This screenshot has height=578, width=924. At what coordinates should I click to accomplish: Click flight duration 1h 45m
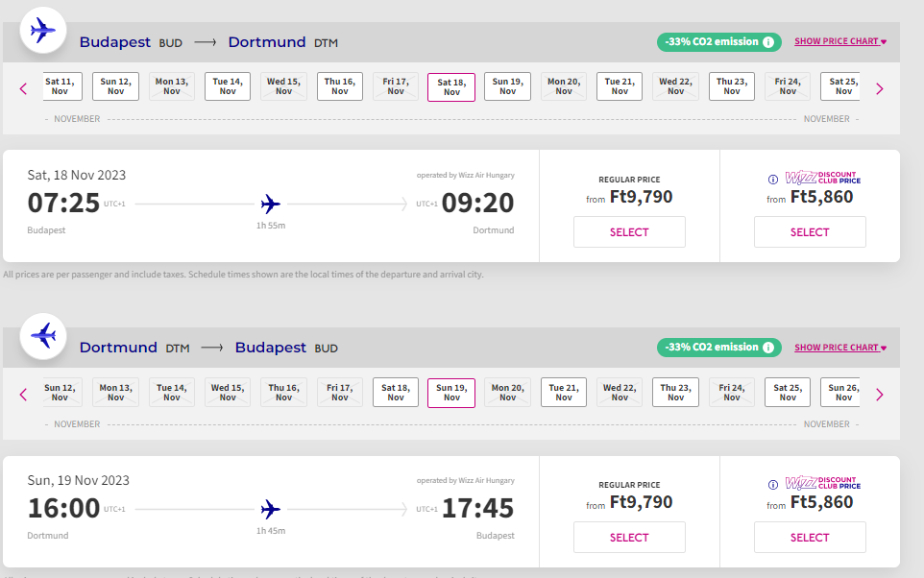click(x=271, y=531)
